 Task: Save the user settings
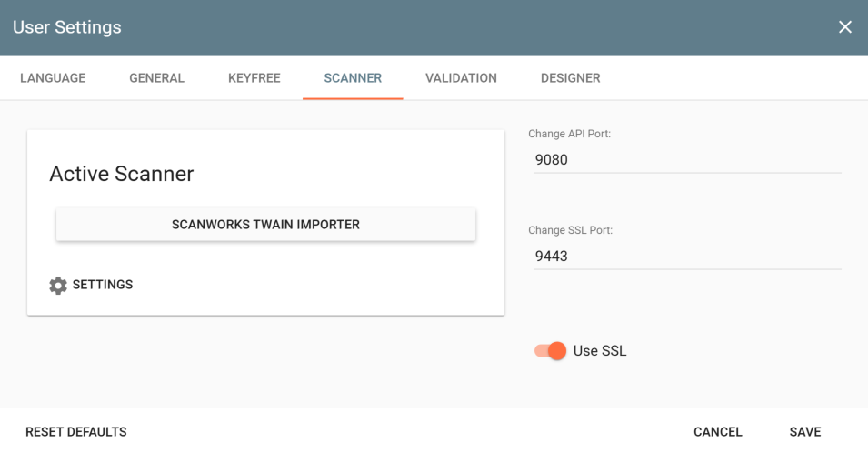[x=804, y=432]
